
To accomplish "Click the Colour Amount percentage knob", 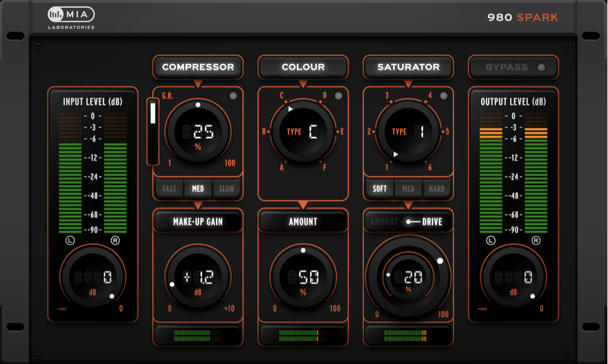I will coord(303,278).
